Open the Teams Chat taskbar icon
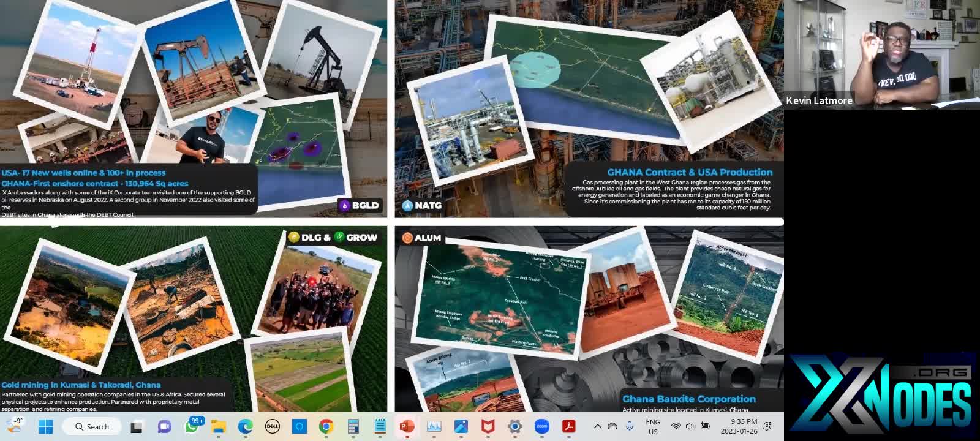Viewport: 980px width, 441px height. point(164,426)
